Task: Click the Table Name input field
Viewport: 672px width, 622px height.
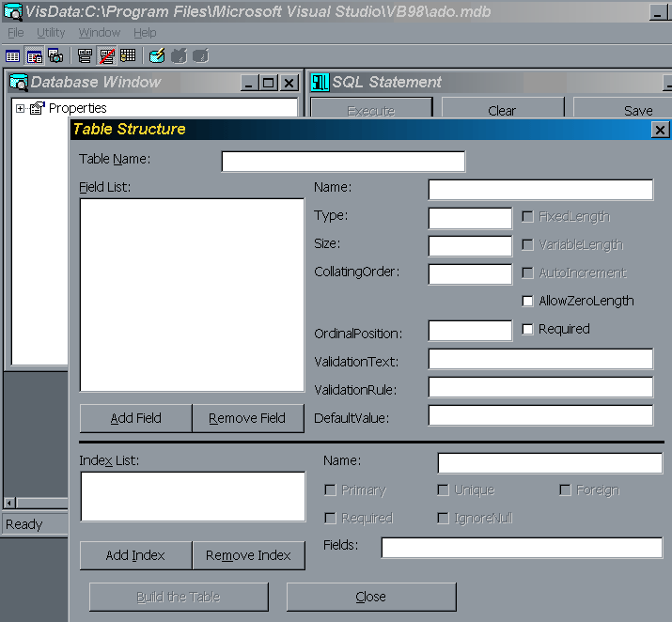Action: click(343, 162)
